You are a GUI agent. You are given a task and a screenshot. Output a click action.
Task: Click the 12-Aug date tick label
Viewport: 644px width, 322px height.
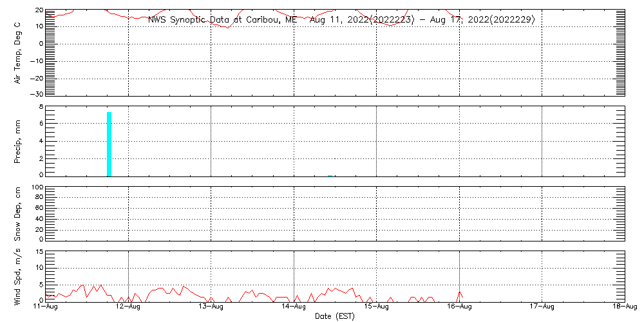(129, 308)
